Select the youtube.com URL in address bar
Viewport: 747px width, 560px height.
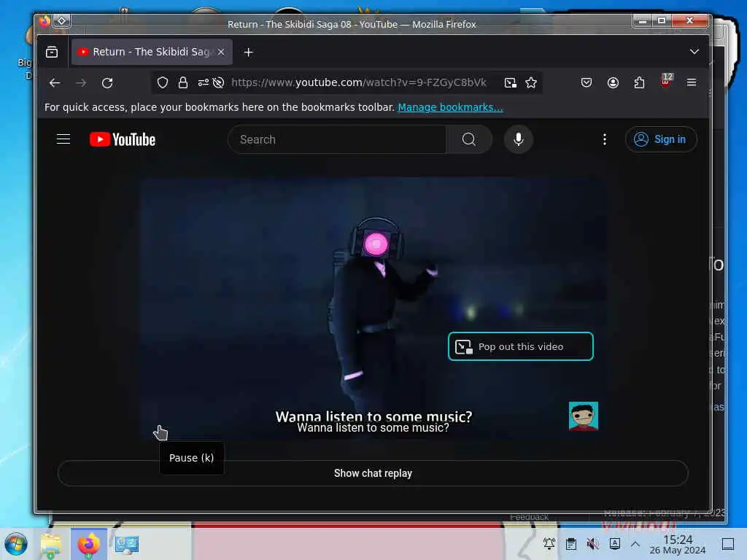(x=359, y=82)
